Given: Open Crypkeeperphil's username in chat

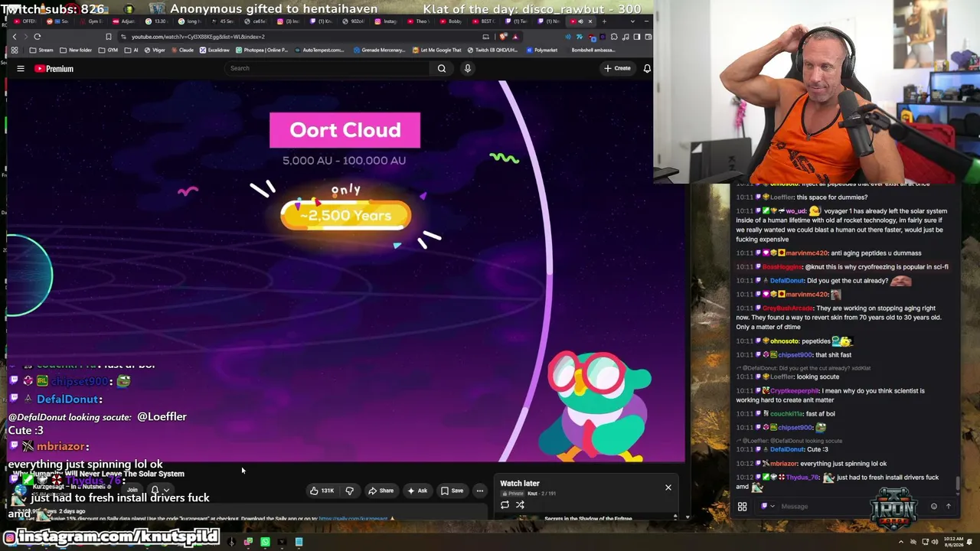Looking at the screenshot, I should 795,391.
